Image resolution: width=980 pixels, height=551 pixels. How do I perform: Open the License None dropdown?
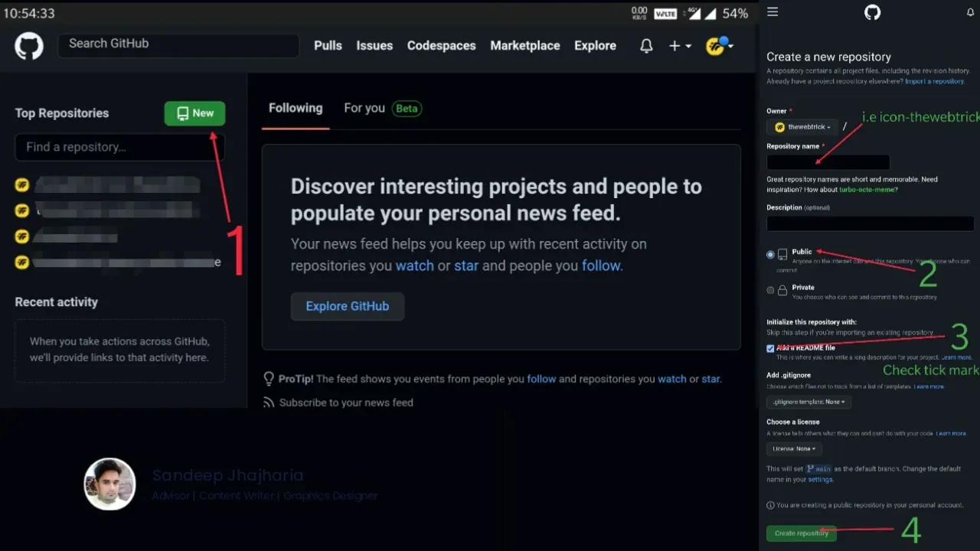pyautogui.click(x=793, y=448)
